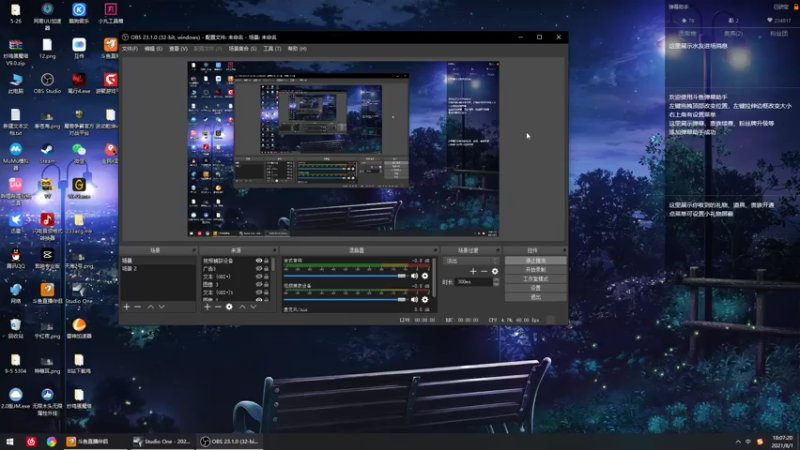This screenshot has width=800, height=450.
Task: Open Windows Start button
Action: pyautogui.click(x=9, y=442)
